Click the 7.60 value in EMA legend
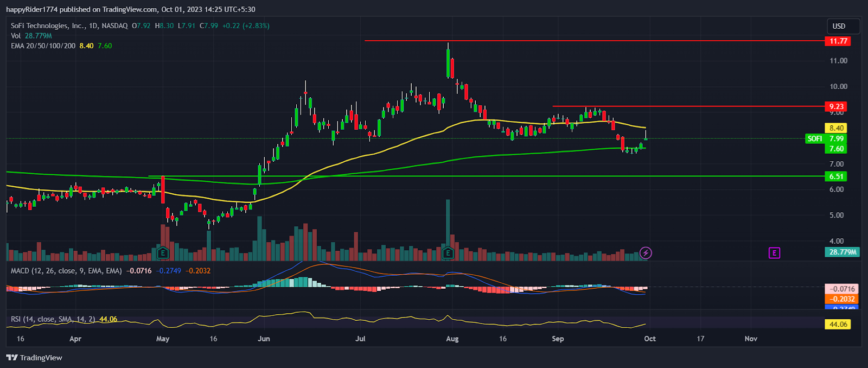Image resolution: width=868 pixels, height=368 pixels. pyautogui.click(x=105, y=46)
